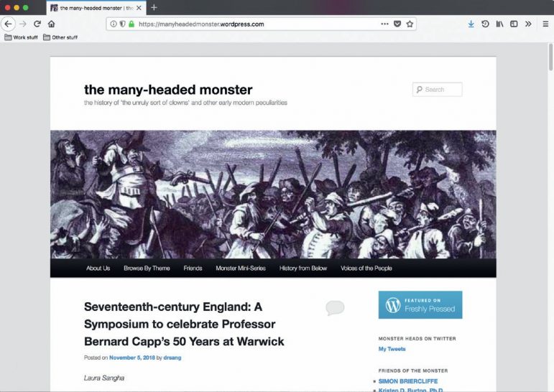Click the blog Search field
This screenshot has height=392, width=554.
click(x=437, y=89)
